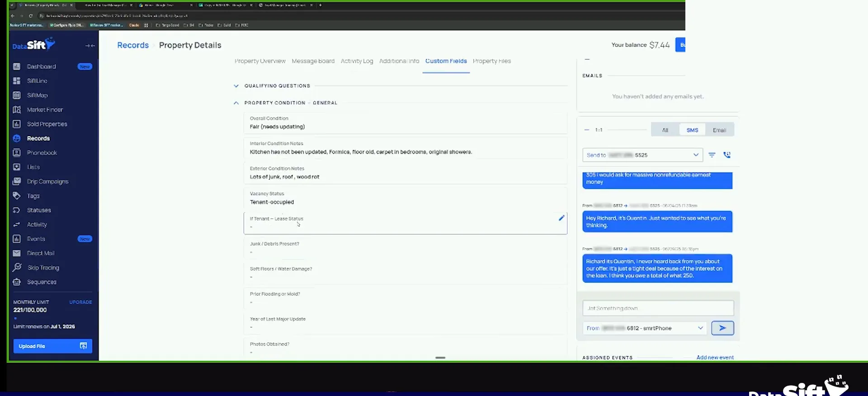The width and height of the screenshot is (868, 396).
Task: Open the Activity Log tab
Action: pos(357,61)
